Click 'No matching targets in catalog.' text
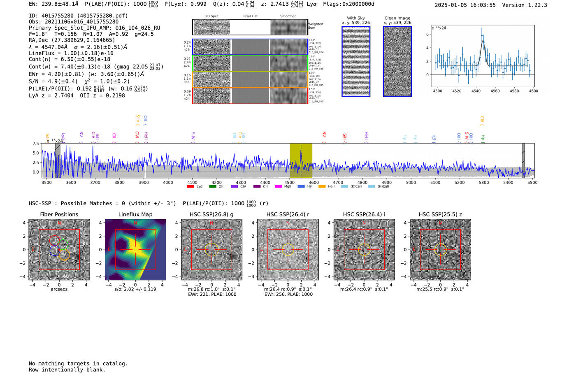Screen dimensions: 576x392 pos(78,364)
